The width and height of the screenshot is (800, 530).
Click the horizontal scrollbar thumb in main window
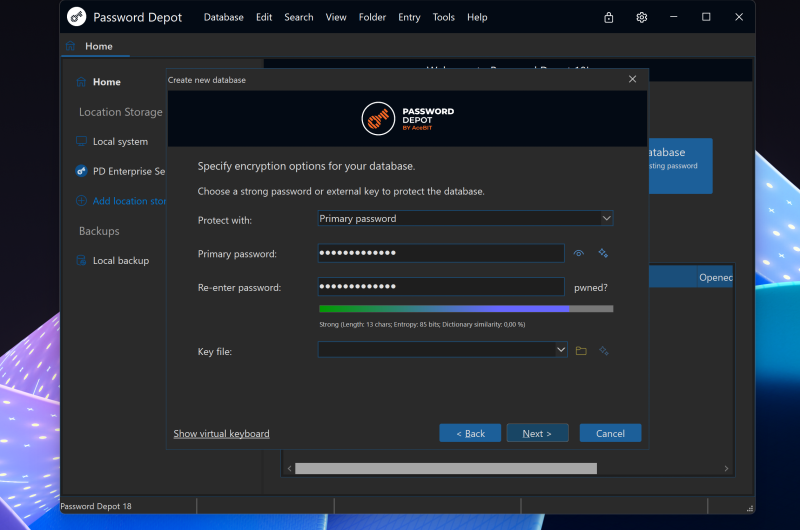(x=446, y=468)
